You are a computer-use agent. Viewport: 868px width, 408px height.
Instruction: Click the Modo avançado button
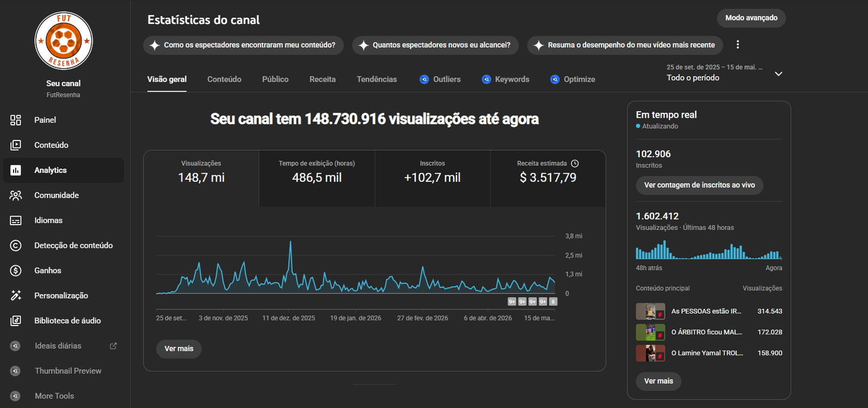pos(751,18)
